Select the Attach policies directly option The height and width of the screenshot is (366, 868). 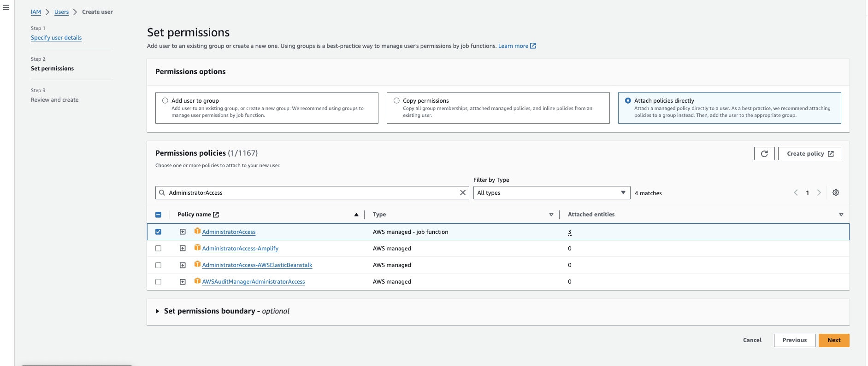point(628,100)
